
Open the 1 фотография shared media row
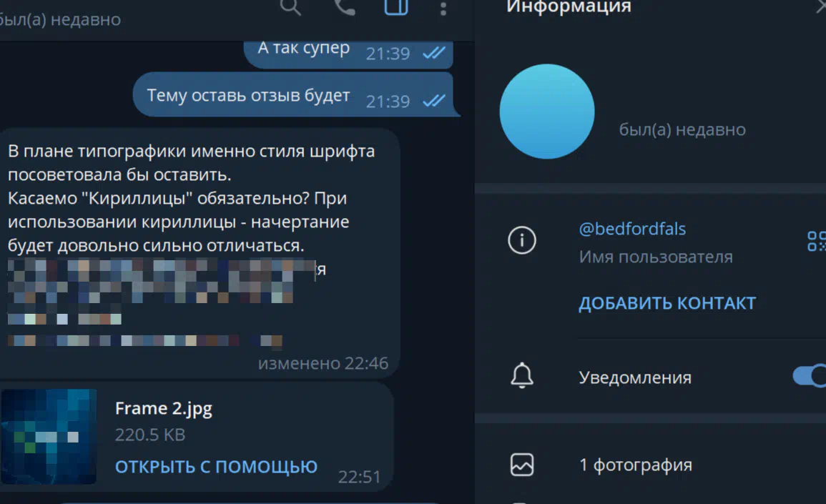coord(650,465)
